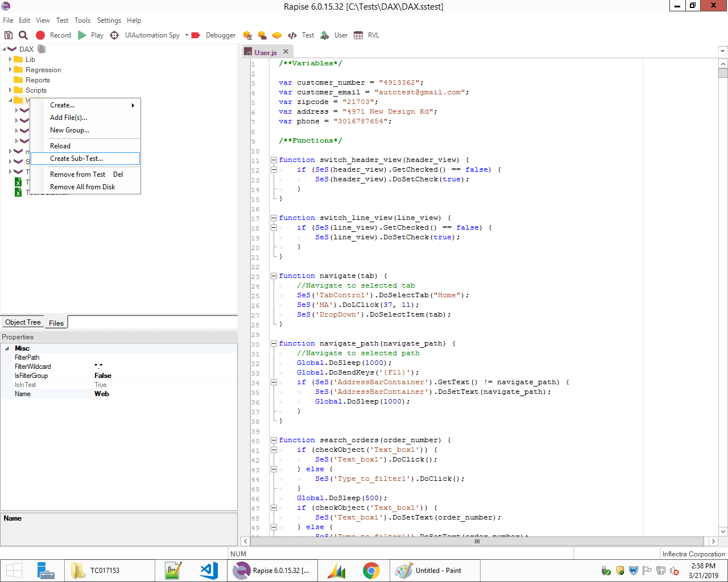Select the Lib folder in the tree
The image size is (728, 582).
click(30, 60)
